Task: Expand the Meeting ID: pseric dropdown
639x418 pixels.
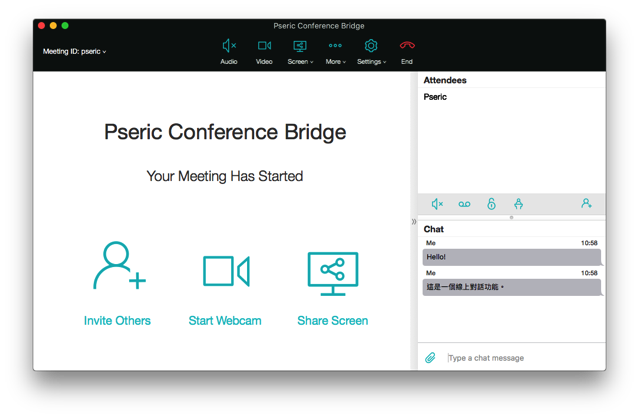Action: [75, 51]
